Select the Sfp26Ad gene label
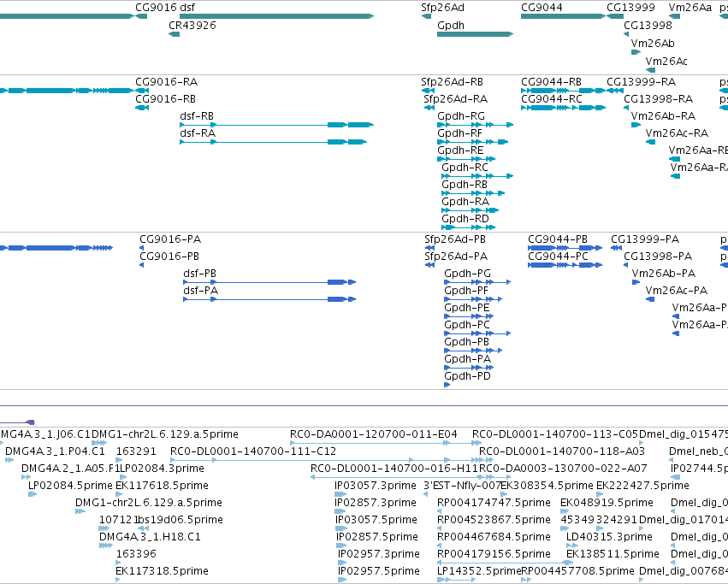728x584 pixels. pyautogui.click(x=442, y=8)
